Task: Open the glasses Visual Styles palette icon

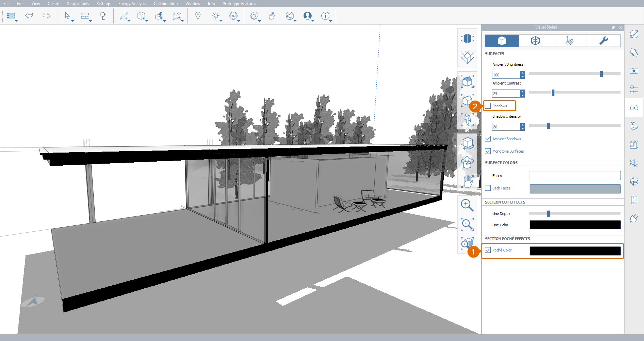Action: [x=634, y=108]
